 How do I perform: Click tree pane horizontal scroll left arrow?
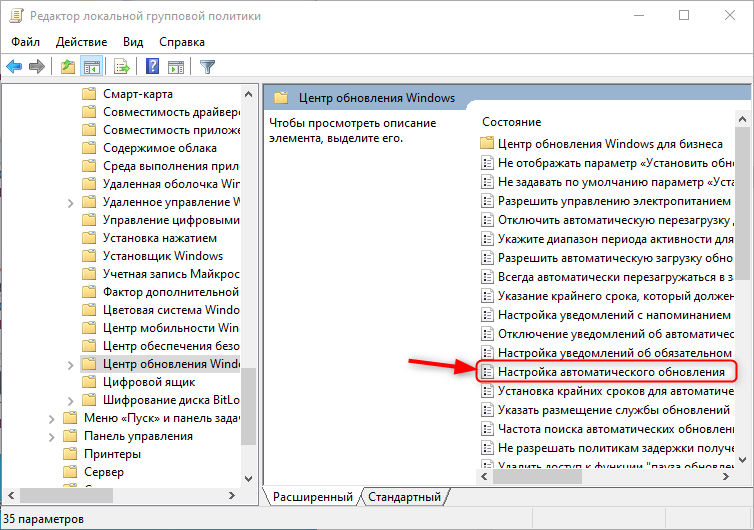tap(11, 495)
